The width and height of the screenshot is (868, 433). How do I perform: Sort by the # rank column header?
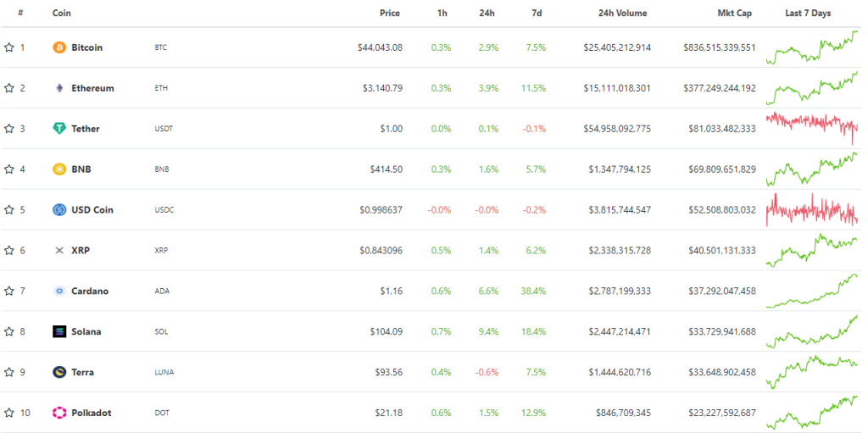[20, 14]
